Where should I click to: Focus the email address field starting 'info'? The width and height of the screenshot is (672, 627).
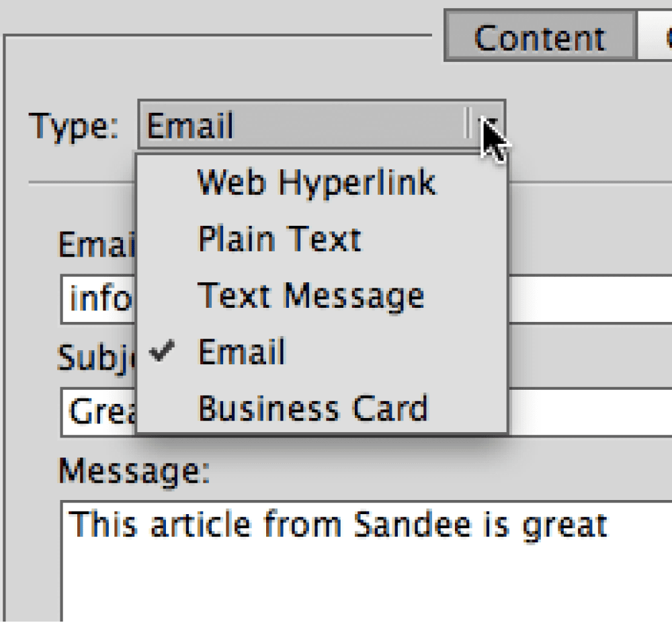pos(366,299)
